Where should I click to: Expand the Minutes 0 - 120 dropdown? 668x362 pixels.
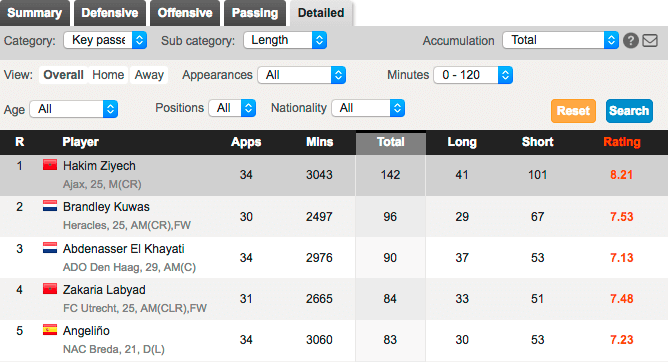[x=473, y=75]
